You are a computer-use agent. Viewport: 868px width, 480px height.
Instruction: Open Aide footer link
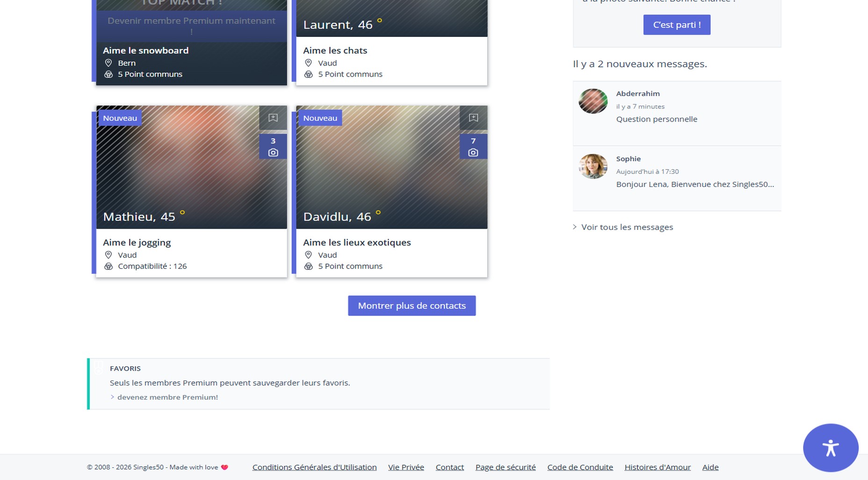click(710, 467)
